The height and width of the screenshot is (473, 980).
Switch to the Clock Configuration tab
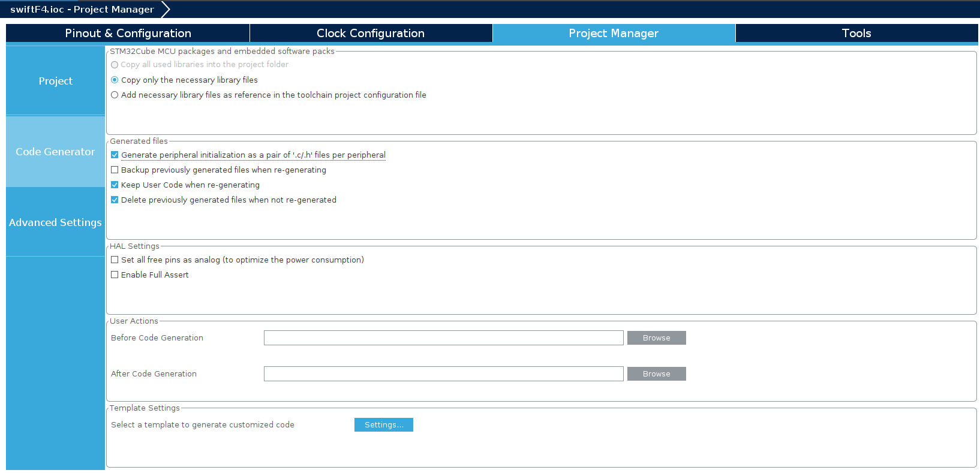pos(371,34)
